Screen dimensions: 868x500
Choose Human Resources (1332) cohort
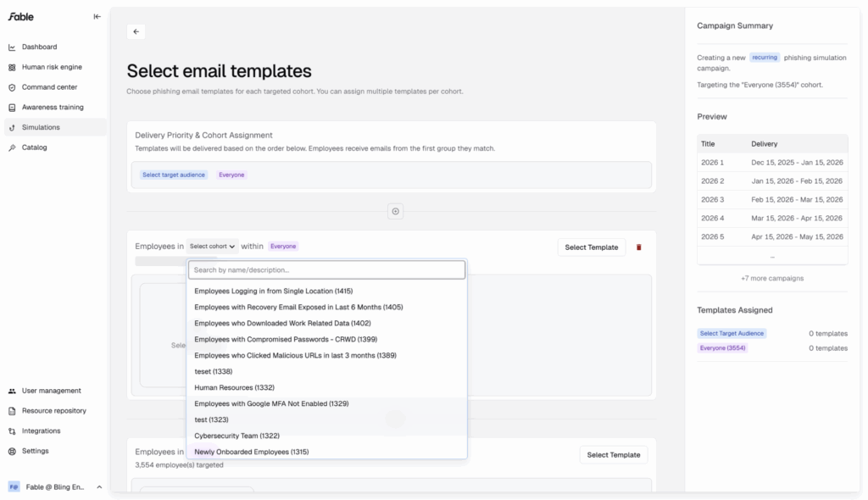tap(234, 387)
